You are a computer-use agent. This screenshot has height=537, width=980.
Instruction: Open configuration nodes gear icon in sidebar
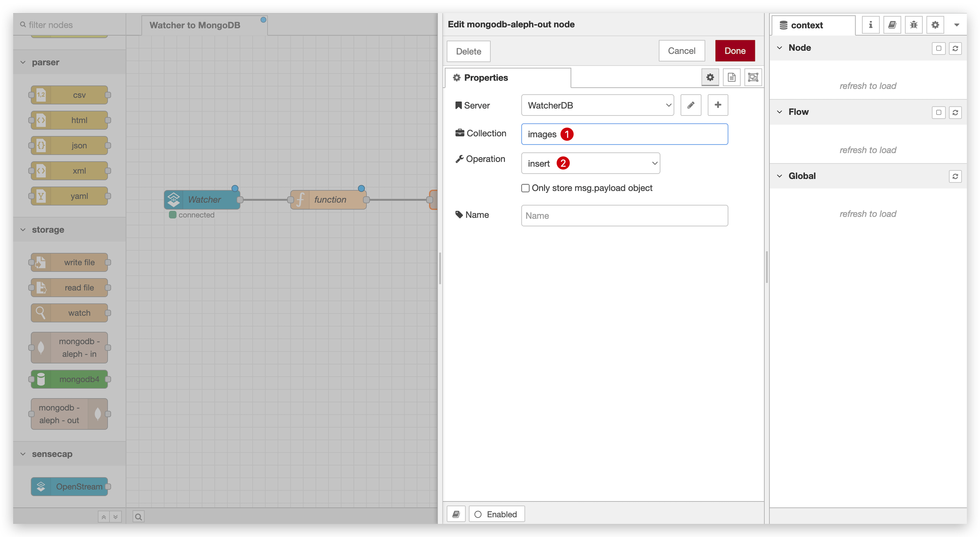pyautogui.click(x=935, y=25)
